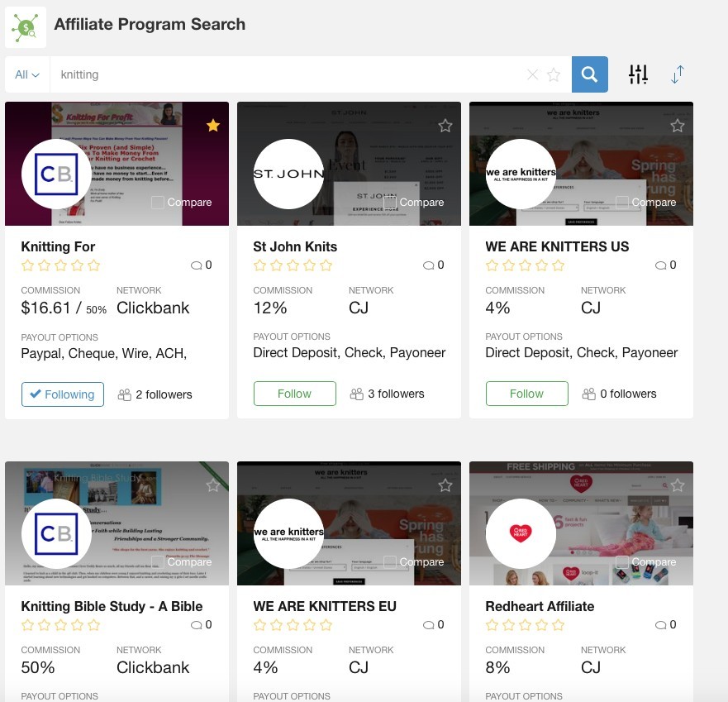This screenshot has height=702, width=728.
Task: Open Knitting For program title
Action: (58, 246)
